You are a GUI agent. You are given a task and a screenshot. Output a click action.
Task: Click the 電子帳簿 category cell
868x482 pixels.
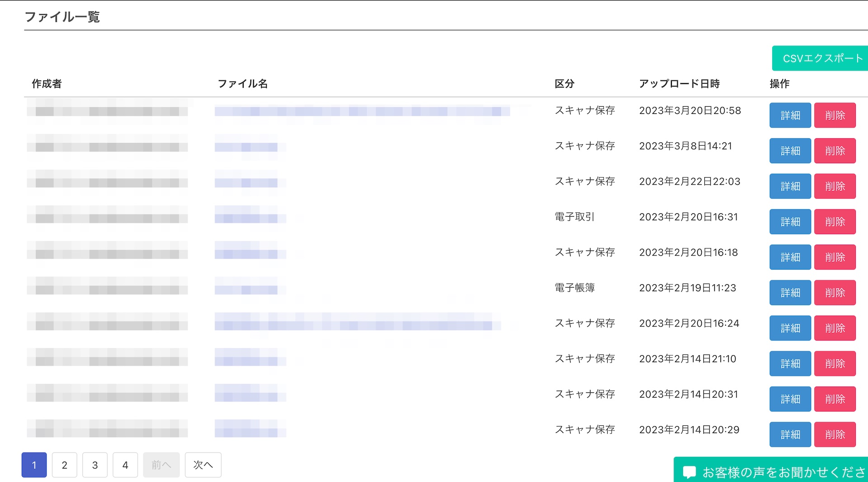click(x=575, y=288)
